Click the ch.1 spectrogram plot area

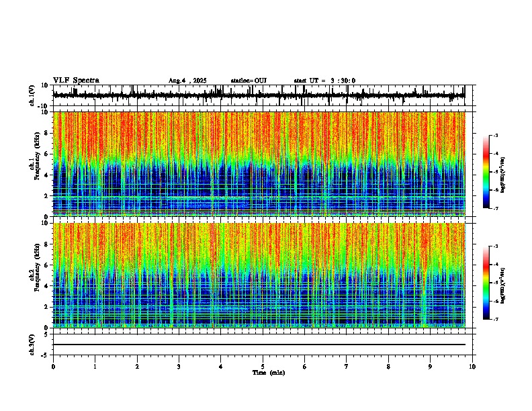point(259,164)
